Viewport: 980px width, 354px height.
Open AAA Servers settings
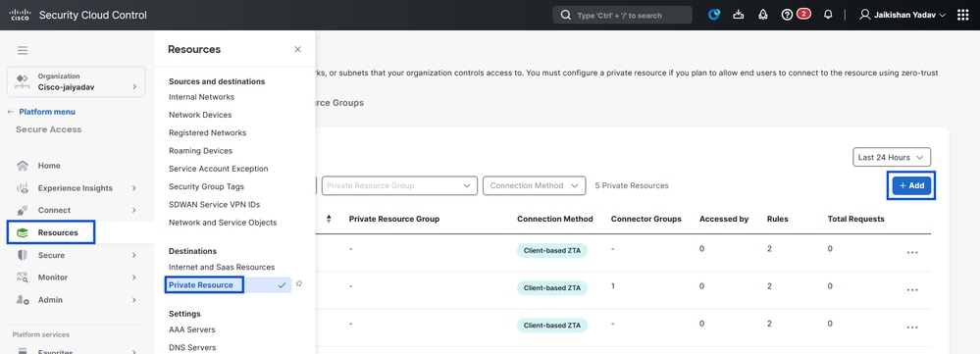192,329
